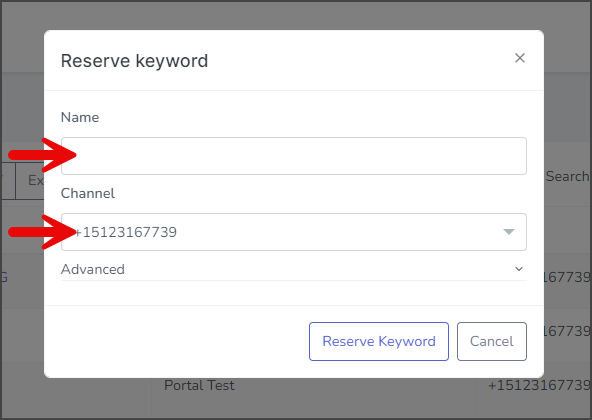Screen dimensions: 592x420
Task: Cancel the keyword reservation
Action: coord(492,341)
